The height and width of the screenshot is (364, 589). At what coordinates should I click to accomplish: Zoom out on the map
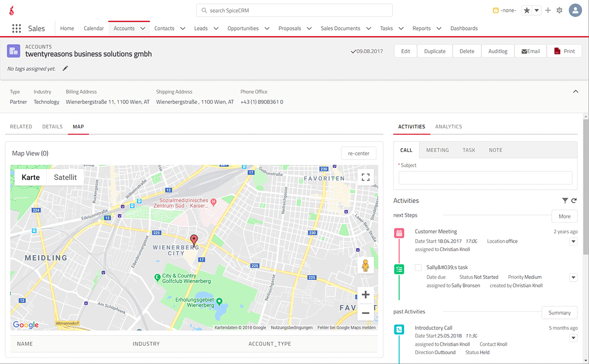366,312
